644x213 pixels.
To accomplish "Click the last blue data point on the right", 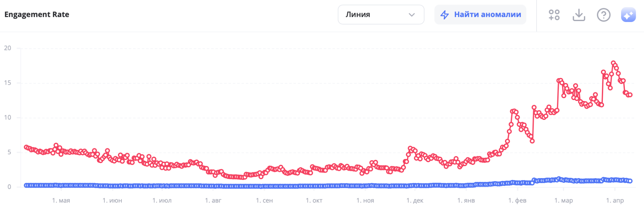I will [630, 181].
